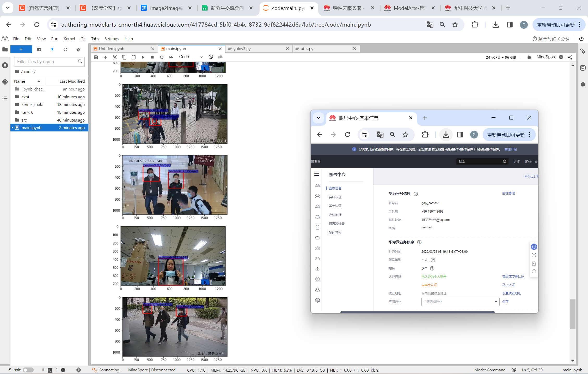Open the Git sidebar panel icon
588x374 pixels.
(x=5, y=82)
